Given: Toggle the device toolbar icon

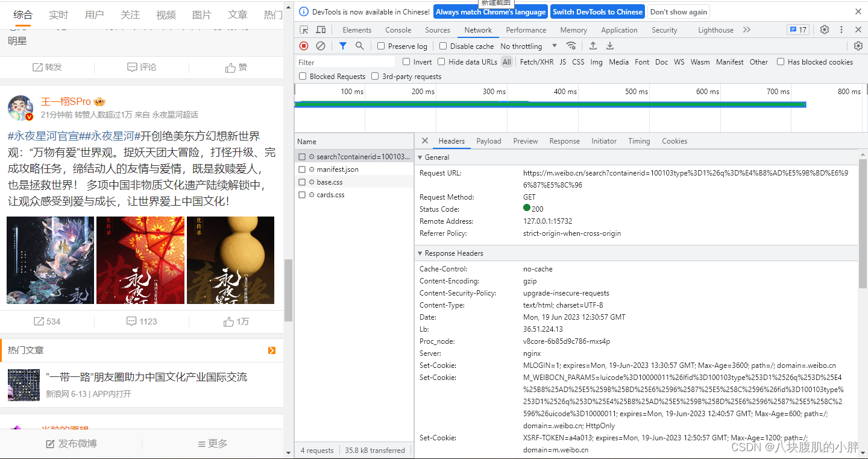Looking at the screenshot, I should click(321, 30).
